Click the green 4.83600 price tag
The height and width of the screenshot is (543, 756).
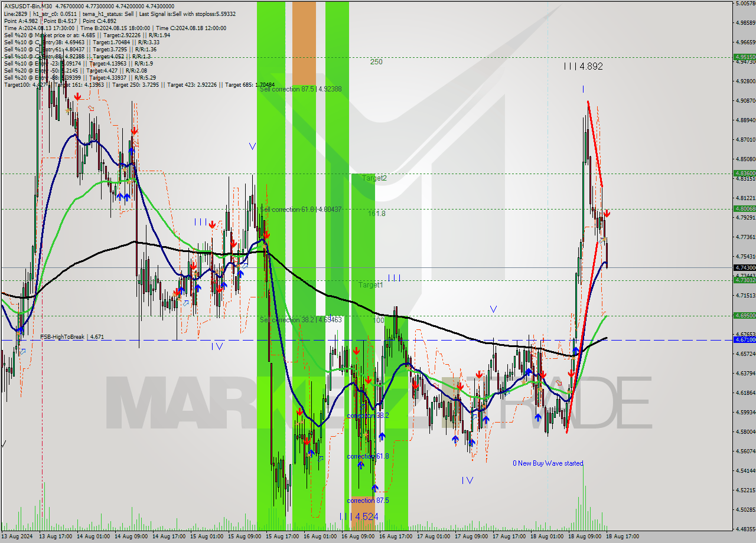coord(744,173)
